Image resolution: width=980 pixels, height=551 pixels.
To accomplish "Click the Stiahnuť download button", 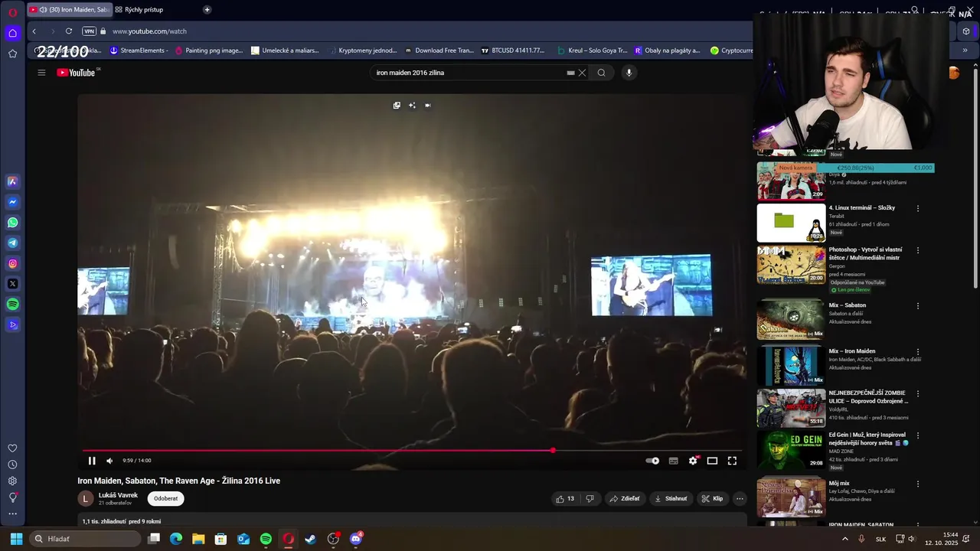I will click(671, 498).
